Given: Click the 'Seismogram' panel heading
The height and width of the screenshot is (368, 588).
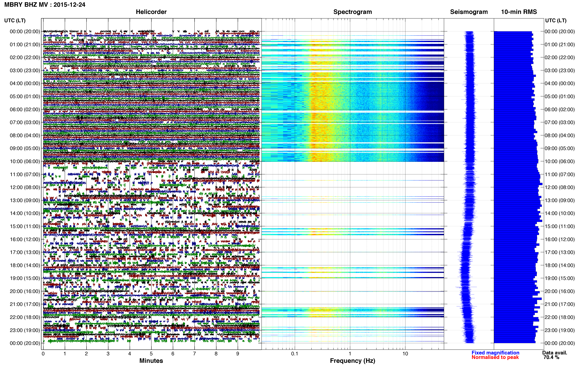Looking at the screenshot, I should 469,12.
